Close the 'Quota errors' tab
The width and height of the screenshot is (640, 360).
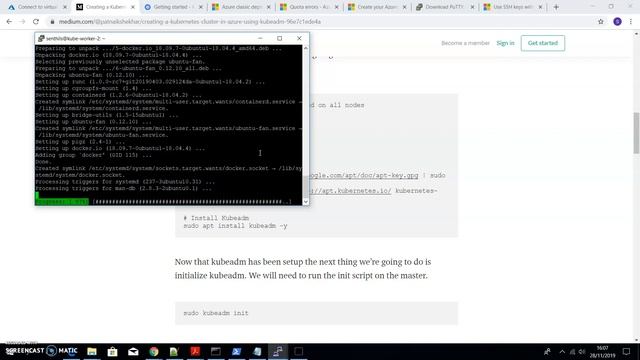pos(336,7)
